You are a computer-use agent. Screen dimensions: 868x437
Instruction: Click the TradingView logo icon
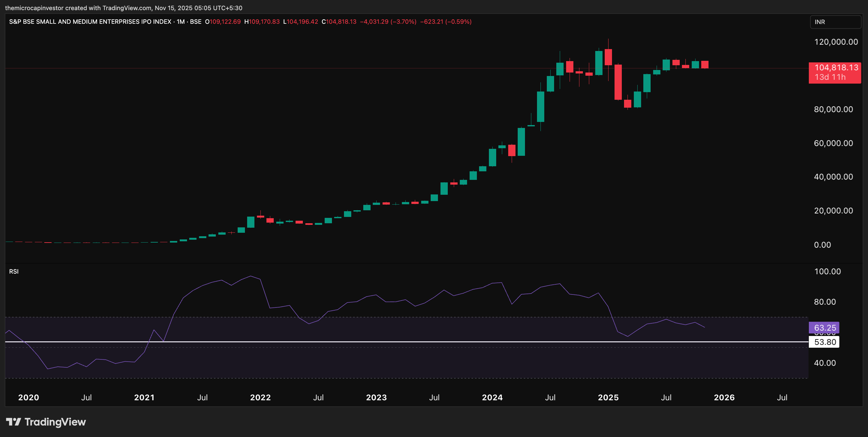(x=14, y=422)
